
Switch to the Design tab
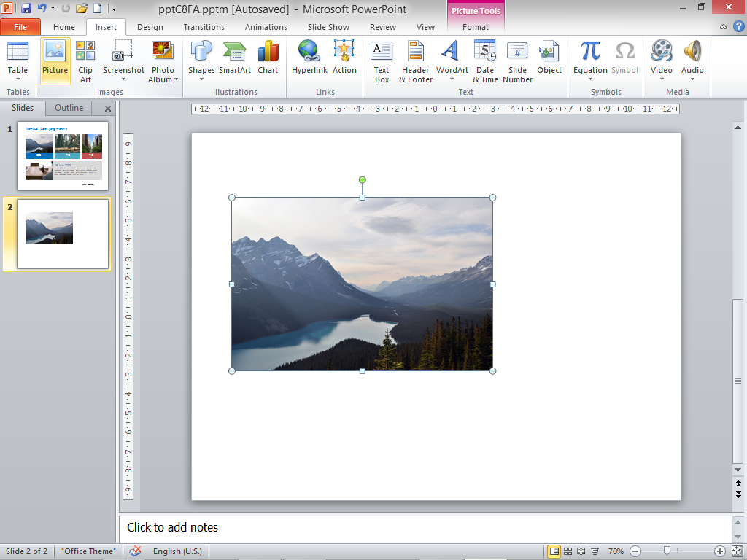150,26
